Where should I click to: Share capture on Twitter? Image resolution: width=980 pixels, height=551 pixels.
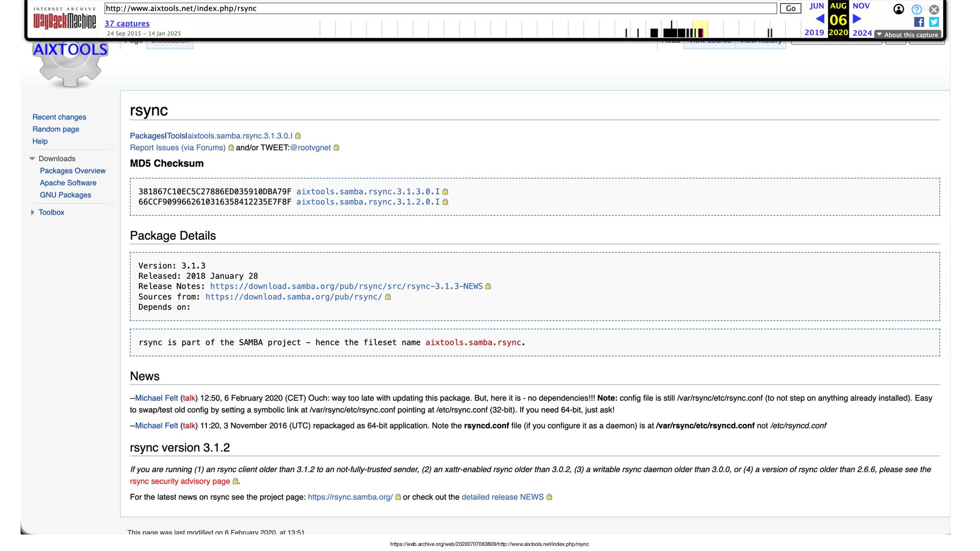(934, 22)
